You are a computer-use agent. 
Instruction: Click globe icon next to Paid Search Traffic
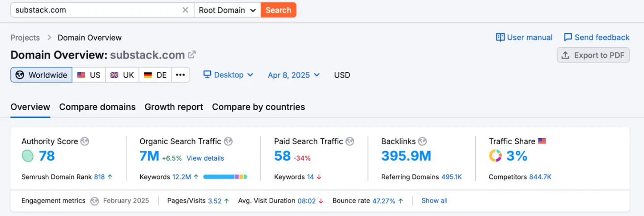coord(350,141)
